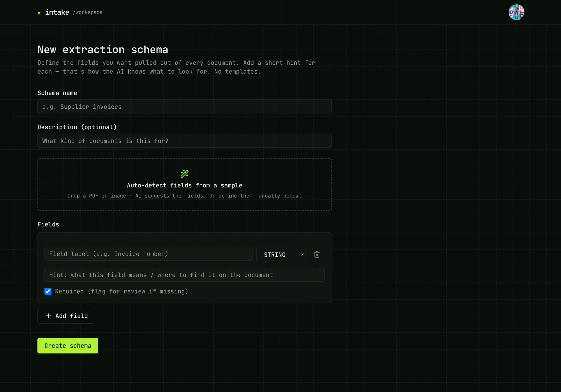The image size is (561, 392).
Task: Go to intake home link
Action: 57,12
